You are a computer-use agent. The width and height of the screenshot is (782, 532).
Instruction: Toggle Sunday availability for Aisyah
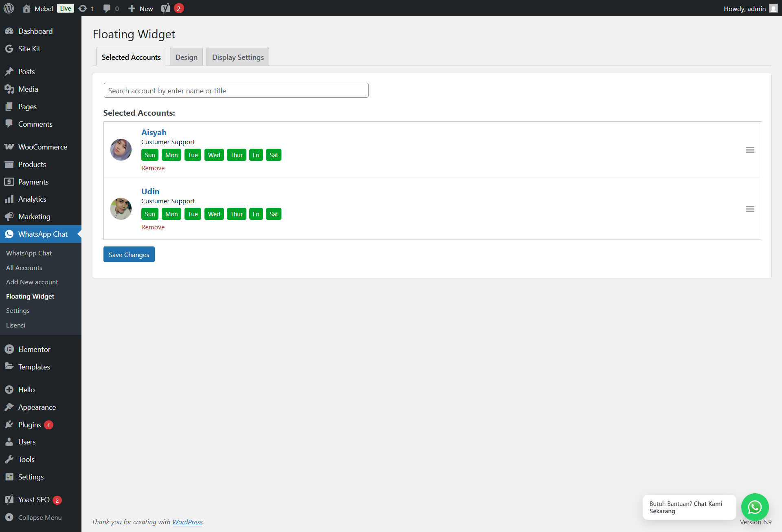(149, 155)
